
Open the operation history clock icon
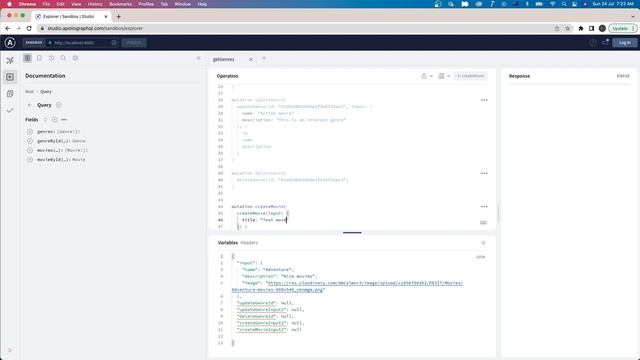(51, 58)
